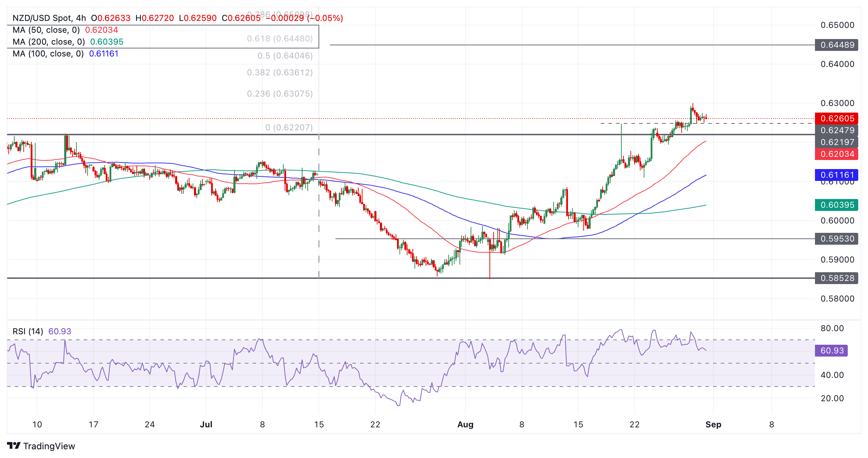Click the Jul label on time axis

[x=206, y=424]
